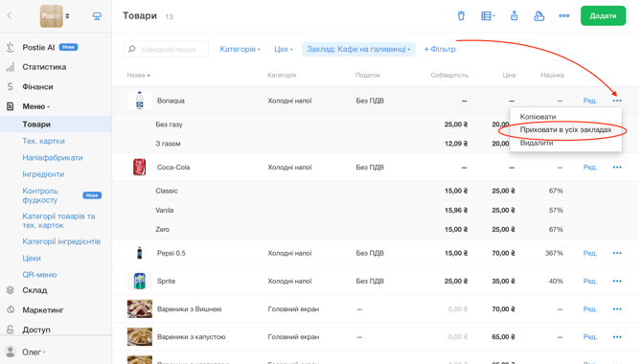Open the Категорія filter dropdown
Screen dimensions: 642x364
tap(240, 49)
